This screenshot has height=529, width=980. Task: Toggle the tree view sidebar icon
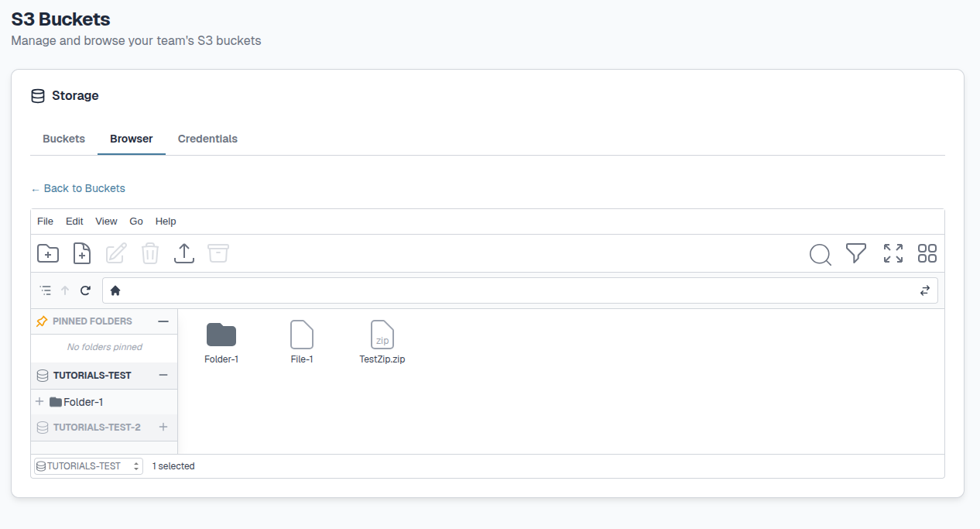(x=46, y=290)
